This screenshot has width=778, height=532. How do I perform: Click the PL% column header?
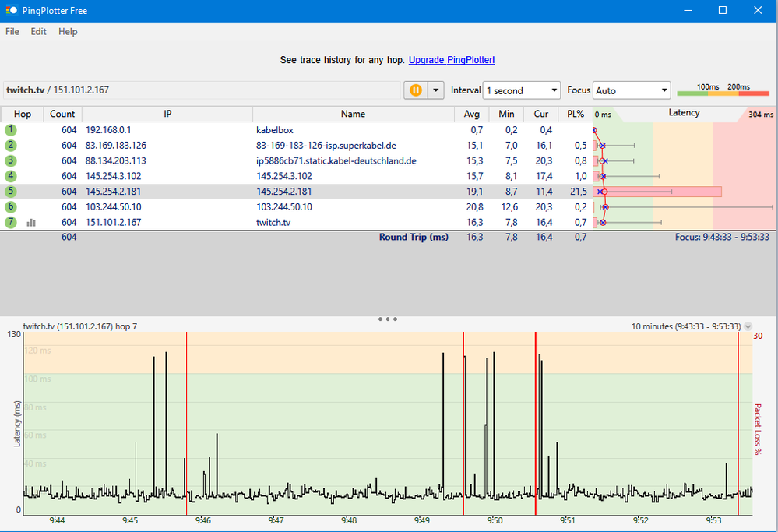pyautogui.click(x=576, y=115)
